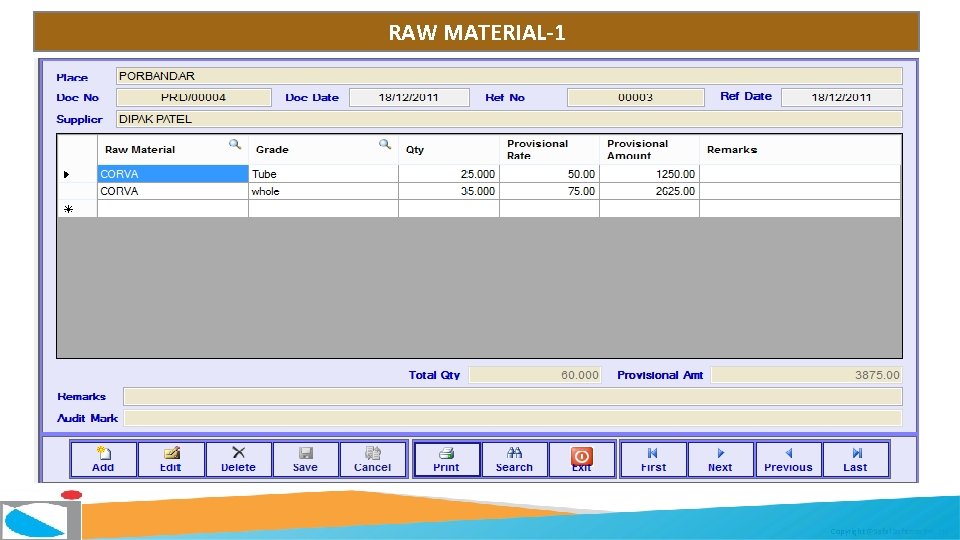Screen dimensions: 960x540
Task: Click the new row asterisk marker
Action: pos(69,209)
